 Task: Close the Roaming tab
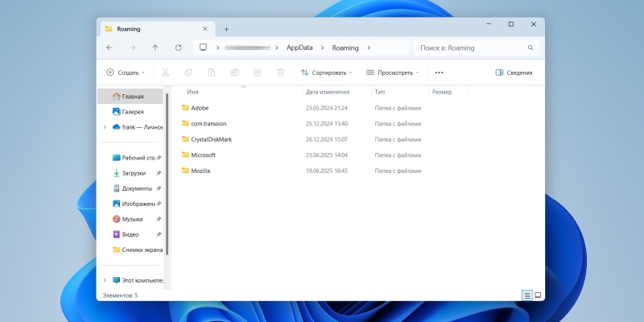(205, 29)
